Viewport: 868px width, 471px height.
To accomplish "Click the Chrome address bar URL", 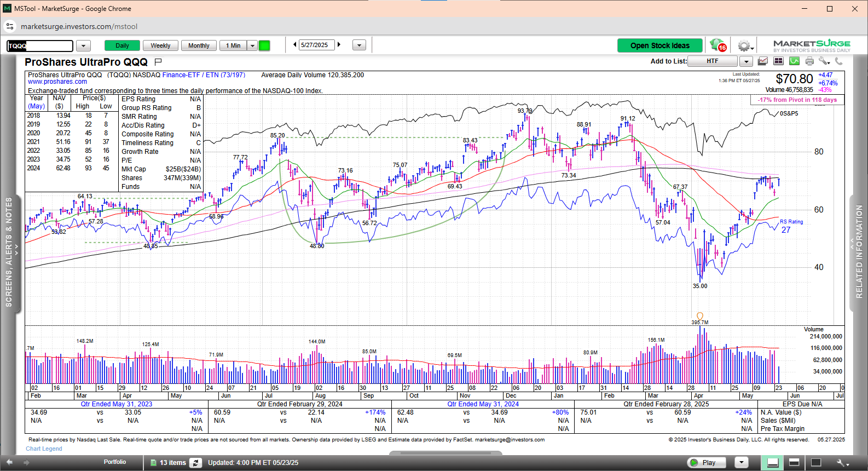I will pyautogui.click(x=79, y=26).
